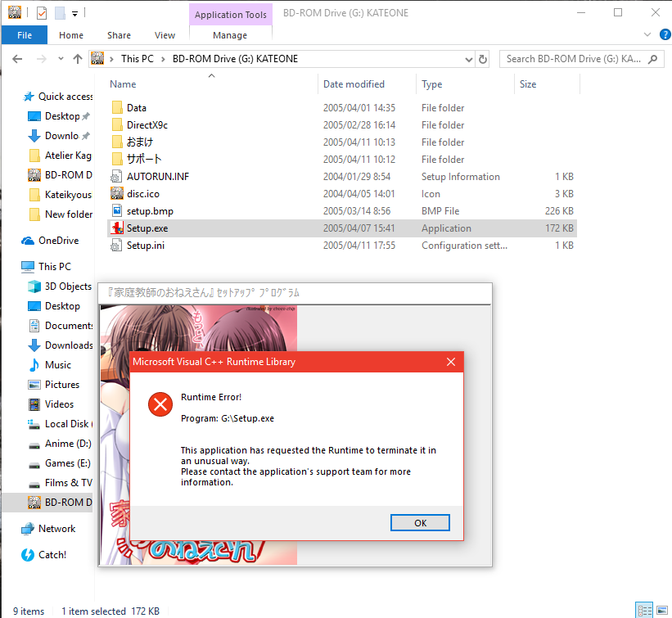Click the search magnifier icon
Screen dimensions: 672x618
tap(653, 59)
